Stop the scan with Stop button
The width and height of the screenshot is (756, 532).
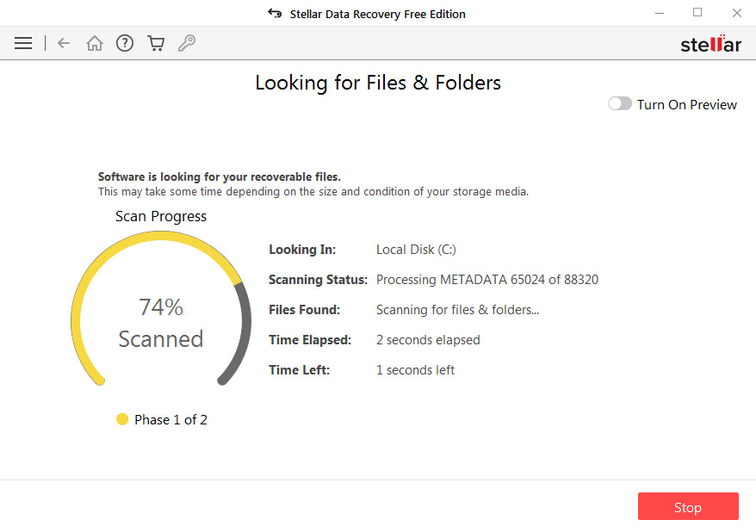point(688,506)
